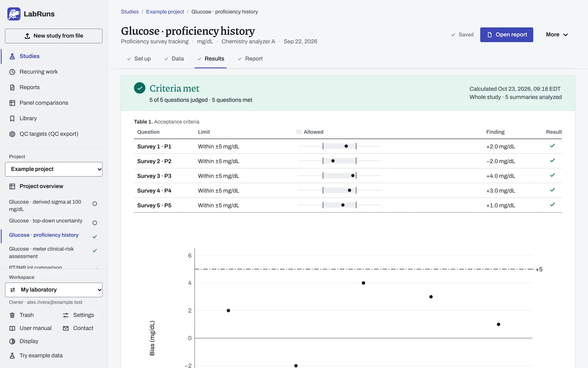Screen dimensions: 588x368
Task: Click the Trash bin icon
Action: (12, 315)
